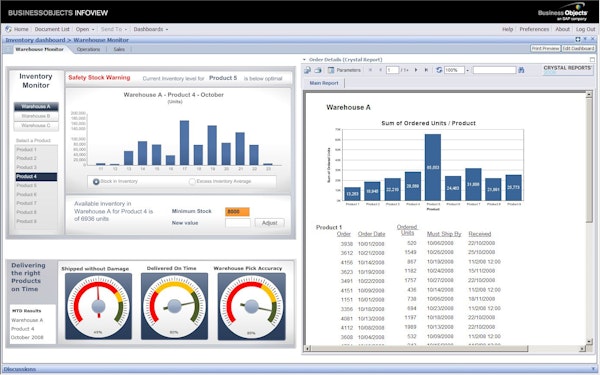Viewport: 600px width, 375px height.
Task: Click the Home icon in toolbar
Action: (8, 29)
